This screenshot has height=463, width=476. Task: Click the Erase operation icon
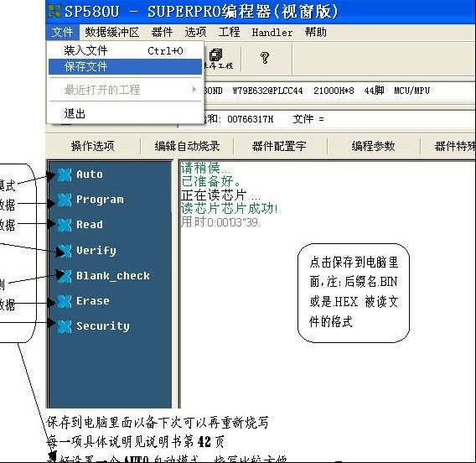click(x=65, y=301)
